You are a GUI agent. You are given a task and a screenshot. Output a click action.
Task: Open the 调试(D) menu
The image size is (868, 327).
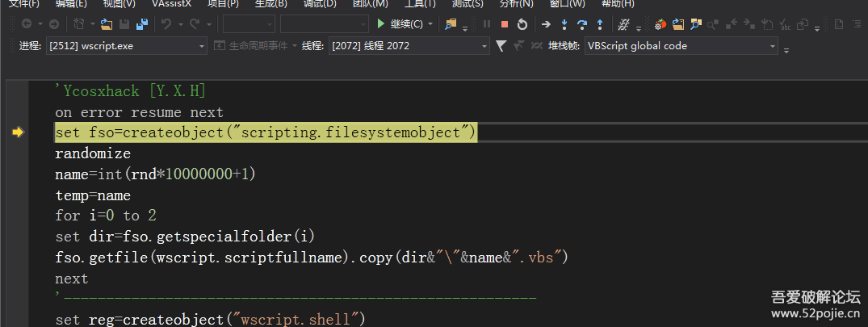coord(320,4)
